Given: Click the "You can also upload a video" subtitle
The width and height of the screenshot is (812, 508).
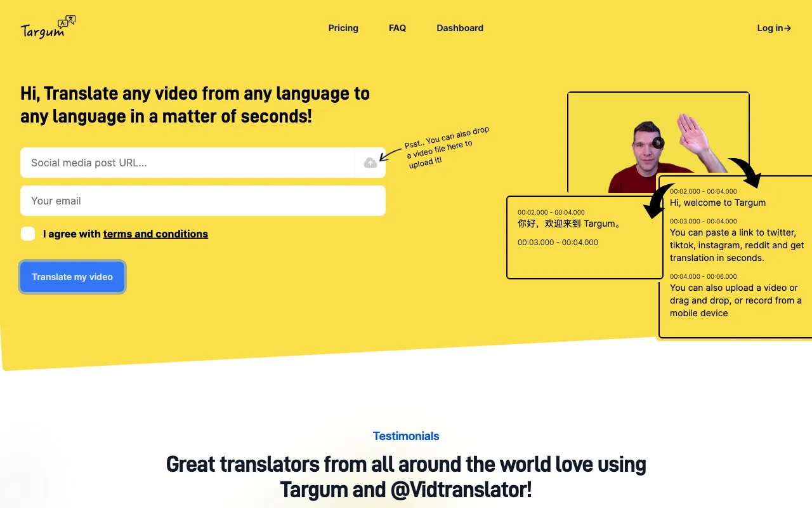Looking at the screenshot, I should pyautogui.click(x=736, y=300).
